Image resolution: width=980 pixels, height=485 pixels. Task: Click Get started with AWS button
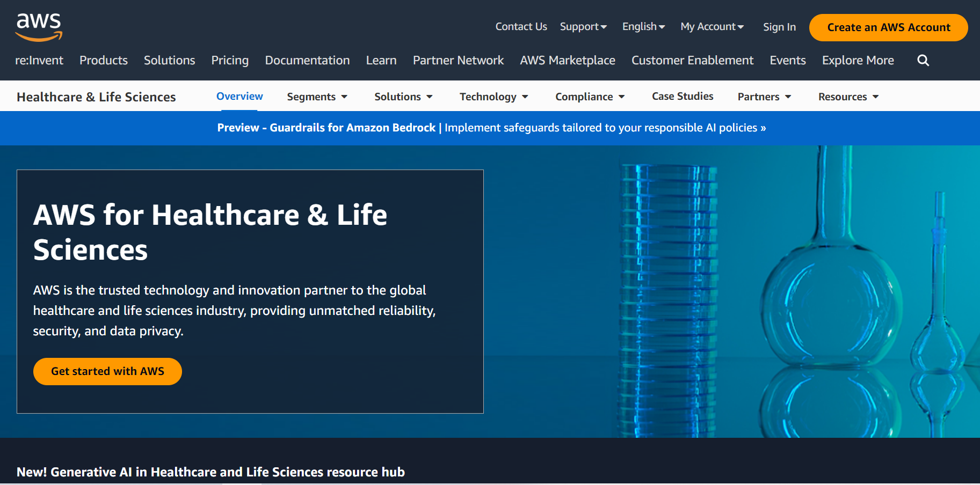pyautogui.click(x=107, y=371)
